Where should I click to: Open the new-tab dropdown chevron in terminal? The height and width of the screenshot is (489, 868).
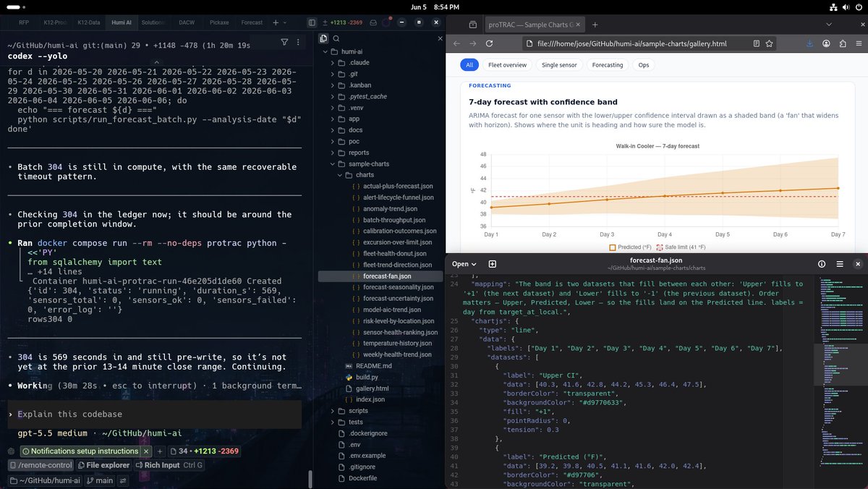click(285, 22)
